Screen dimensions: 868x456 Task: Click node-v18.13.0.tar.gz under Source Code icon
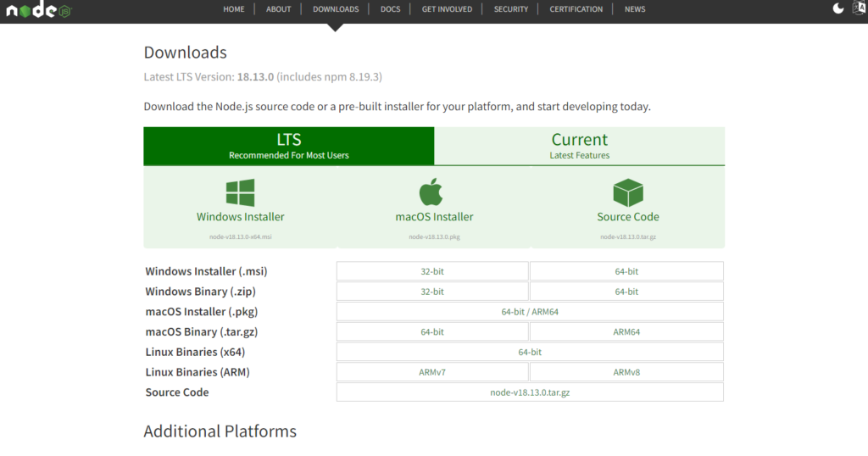pyautogui.click(x=628, y=236)
